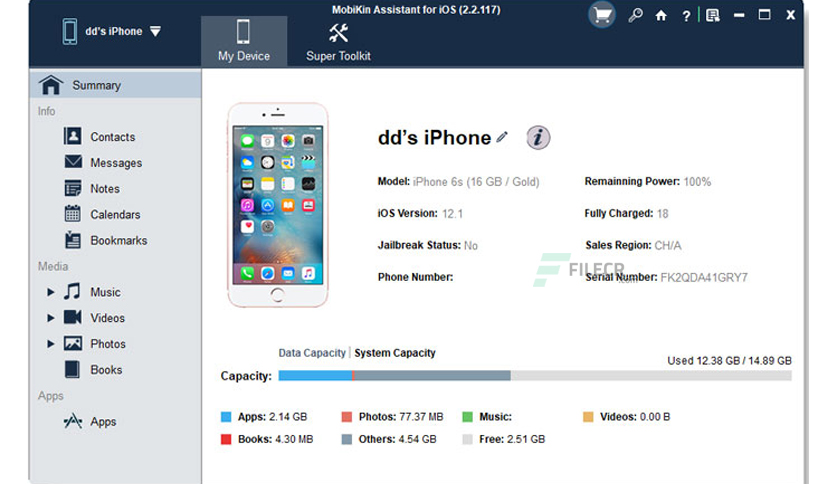
Task: Click the Photos legend color swatch
Action: pyautogui.click(x=347, y=417)
